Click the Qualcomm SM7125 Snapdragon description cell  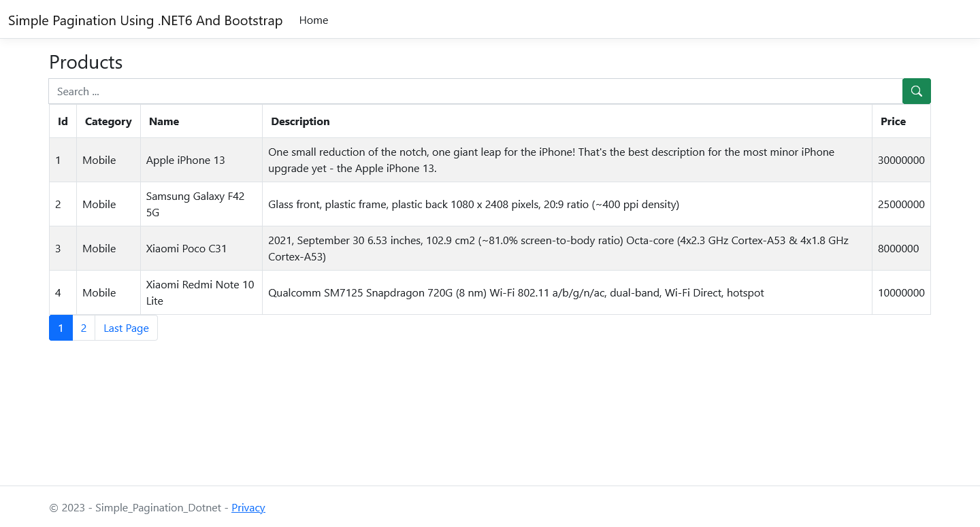(x=567, y=292)
